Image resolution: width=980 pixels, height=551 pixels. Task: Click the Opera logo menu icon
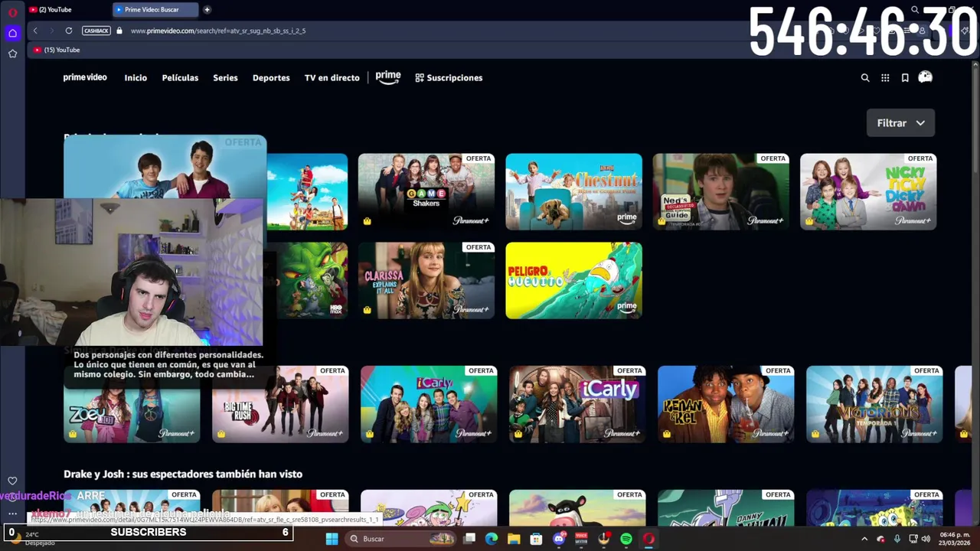click(x=12, y=11)
